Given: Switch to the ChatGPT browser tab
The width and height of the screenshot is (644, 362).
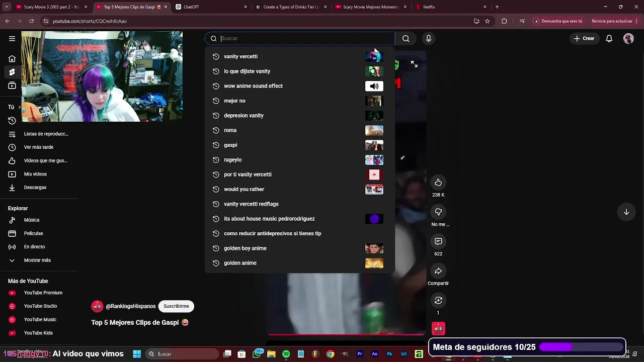Looking at the screenshot, I should 211,7.
